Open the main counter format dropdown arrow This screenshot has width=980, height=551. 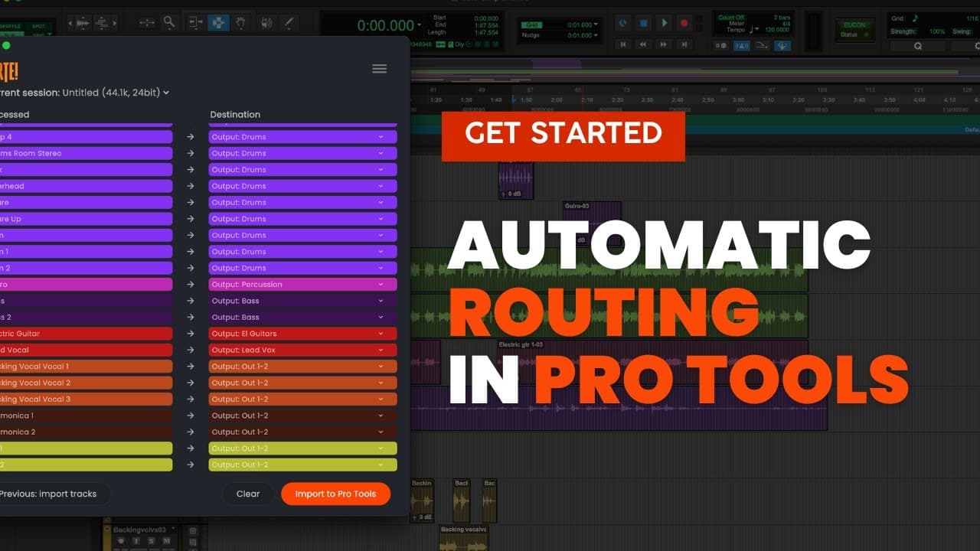click(x=420, y=25)
